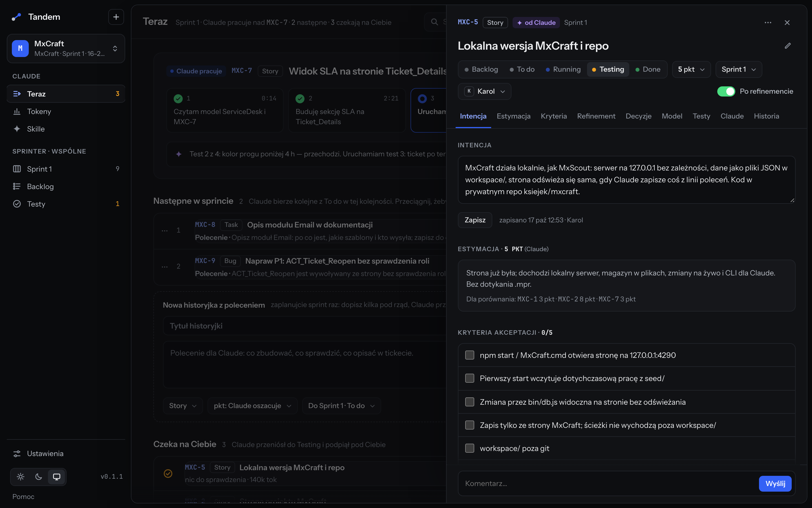Viewport: 812px width, 508px height.
Task: Switch to the Historia tab
Action: point(766,116)
